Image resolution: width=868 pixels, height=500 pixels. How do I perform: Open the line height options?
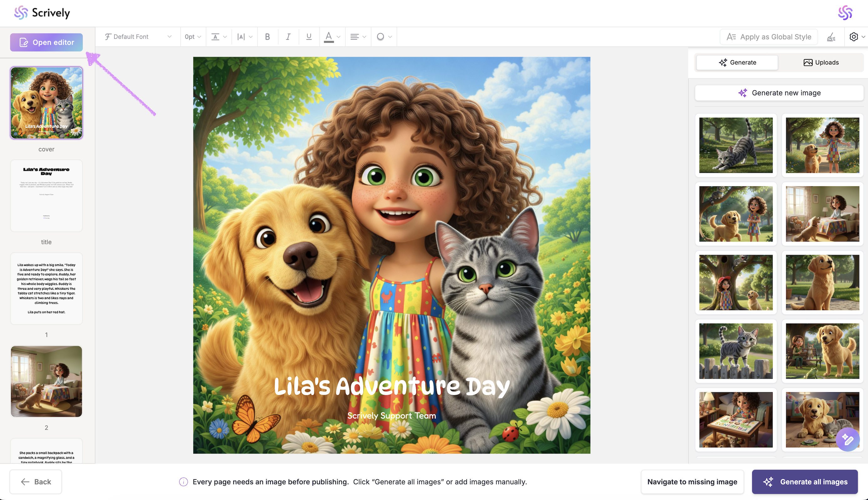[x=219, y=37]
